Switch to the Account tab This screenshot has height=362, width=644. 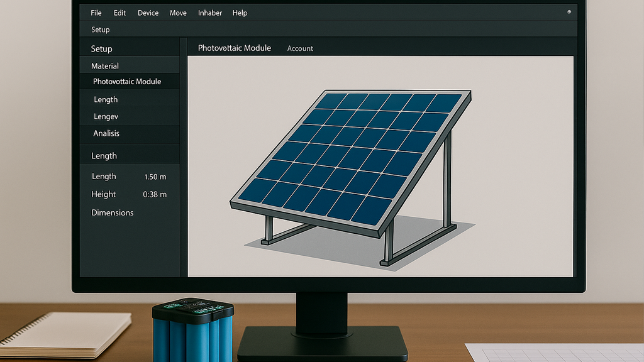300,48
